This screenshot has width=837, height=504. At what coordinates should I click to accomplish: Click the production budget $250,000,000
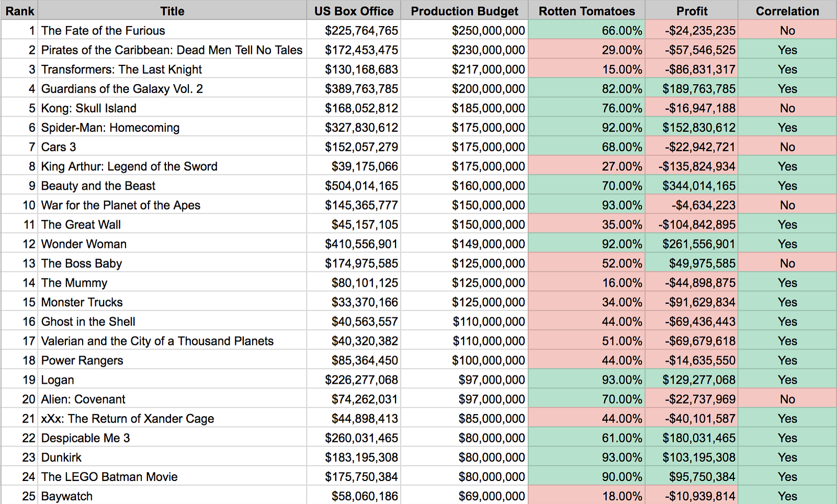(x=465, y=30)
